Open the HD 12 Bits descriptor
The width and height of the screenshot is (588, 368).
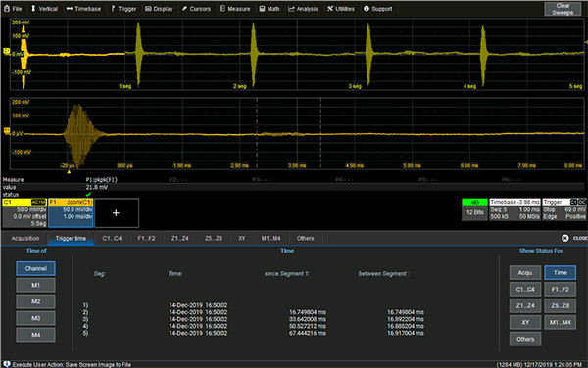pyautogui.click(x=474, y=209)
